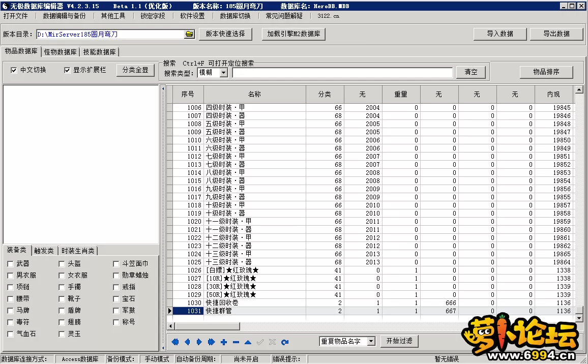Click 导入数据 button
The height and width of the screenshot is (364, 588).
tap(500, 34)
